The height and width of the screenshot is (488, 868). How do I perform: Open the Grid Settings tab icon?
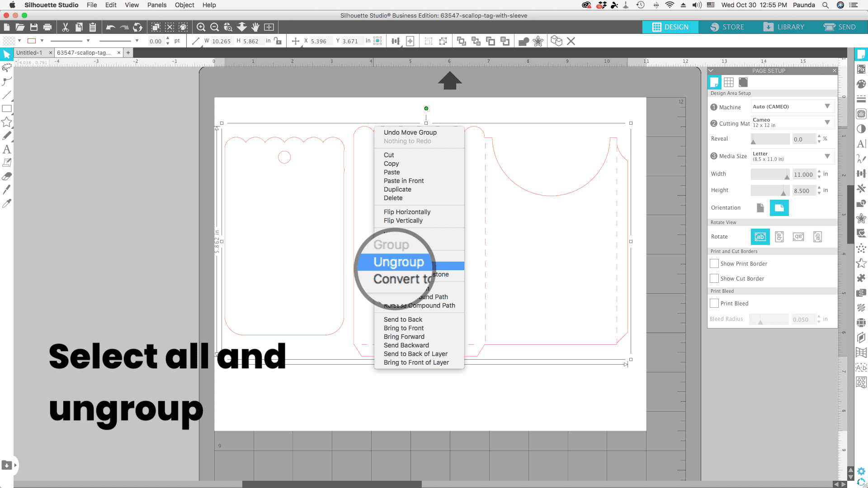tap(728, 82)
